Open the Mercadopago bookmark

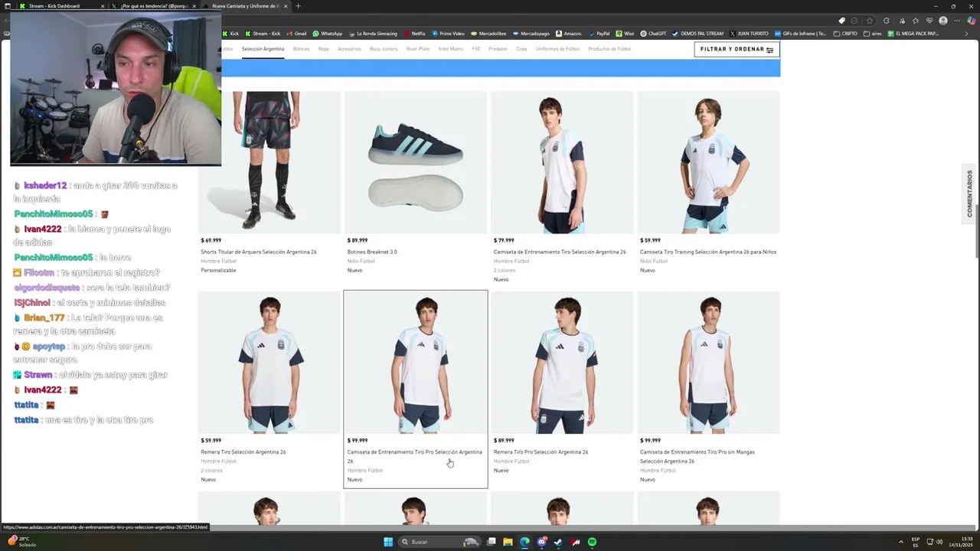pyautogui.click(x=531, y=34)
